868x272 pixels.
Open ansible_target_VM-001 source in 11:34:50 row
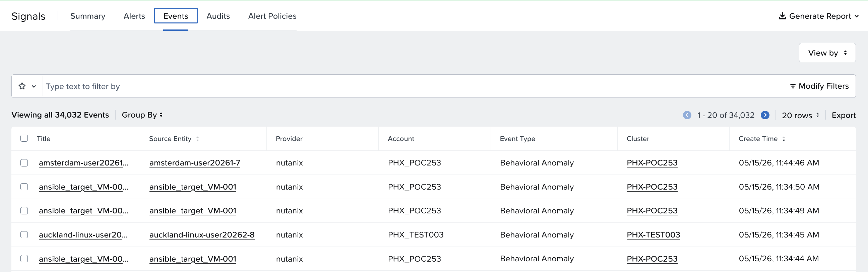click(193, 187)
